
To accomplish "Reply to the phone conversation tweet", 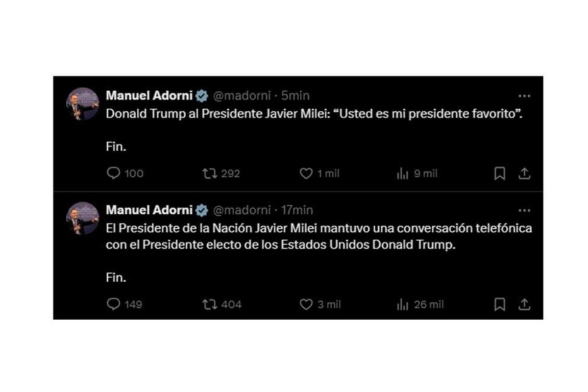I will pyautogui.click(x=114, y=305).
